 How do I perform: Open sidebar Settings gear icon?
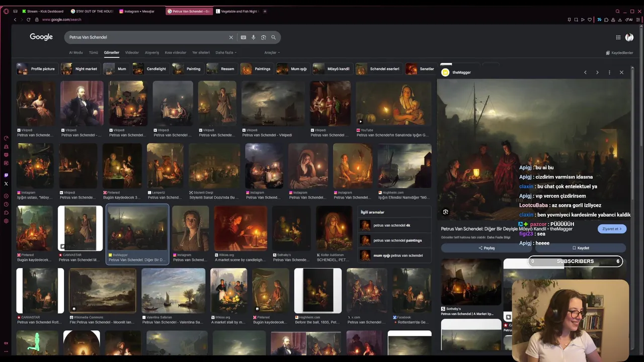coord(6,221)
